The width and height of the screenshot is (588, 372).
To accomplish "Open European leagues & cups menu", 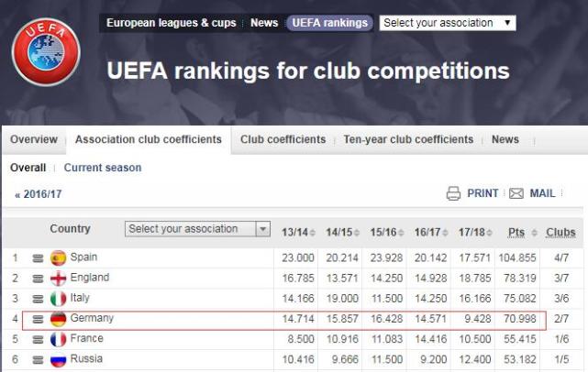I will [171, 23].
